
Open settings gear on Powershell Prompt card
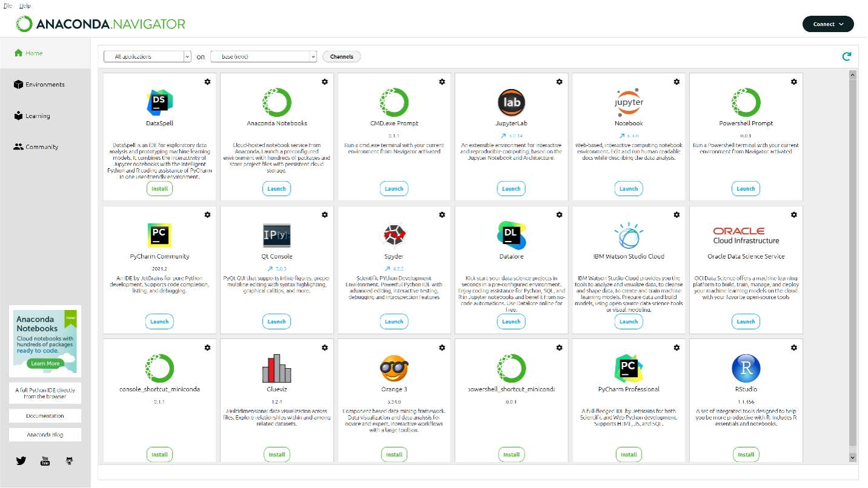pyautogui.click(x=794, y=82)
